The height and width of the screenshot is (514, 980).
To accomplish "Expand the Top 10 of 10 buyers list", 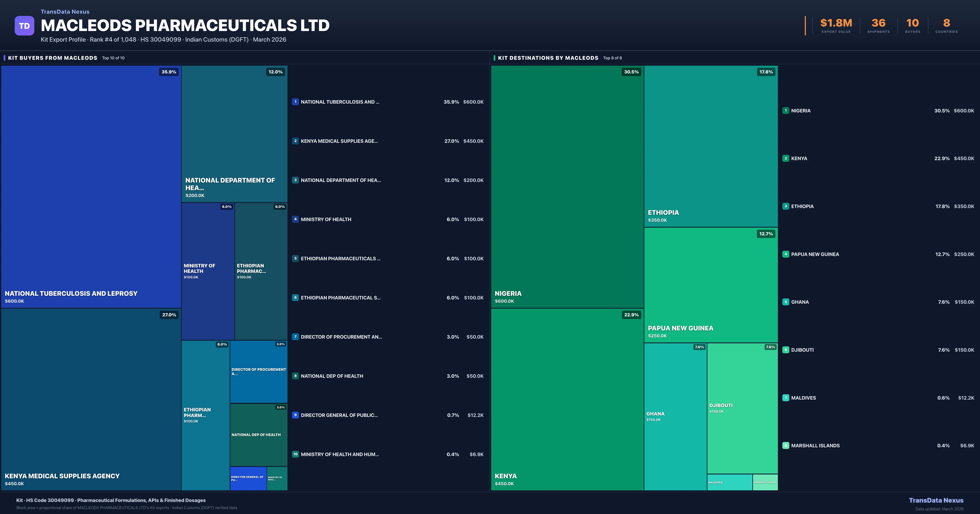I will (x=113, y=58).
